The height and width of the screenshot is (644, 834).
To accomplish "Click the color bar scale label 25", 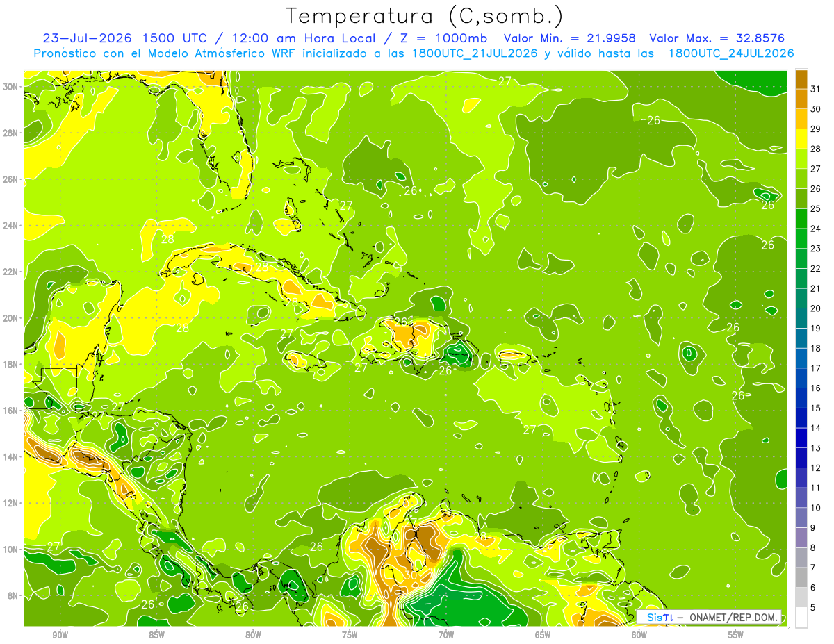I will 815,208.
